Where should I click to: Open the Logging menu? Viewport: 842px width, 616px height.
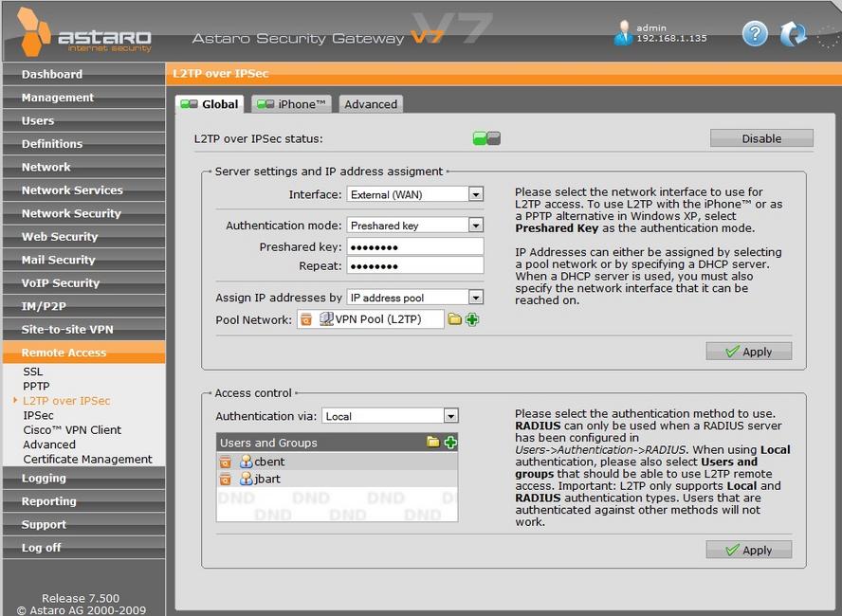[83, 478]
